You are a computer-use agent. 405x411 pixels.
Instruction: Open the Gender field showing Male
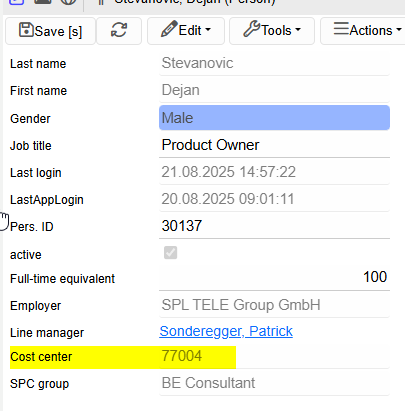point(274,118)
